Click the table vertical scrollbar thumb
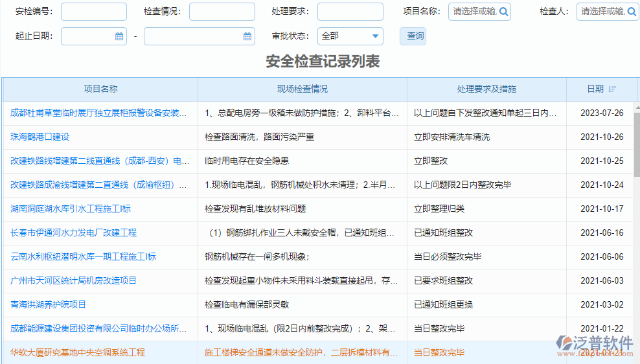The width and height of the screenshot is (640, 364). (x=637, y=144)
